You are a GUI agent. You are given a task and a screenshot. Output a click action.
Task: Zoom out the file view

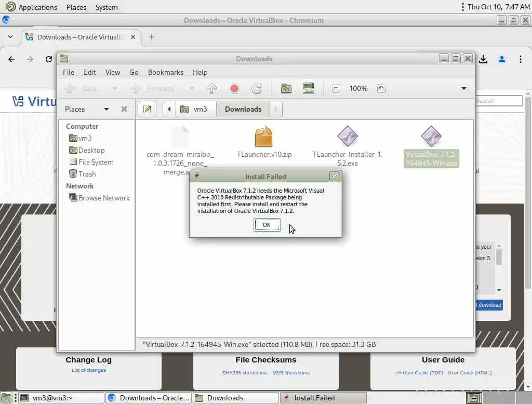[336, 88]
